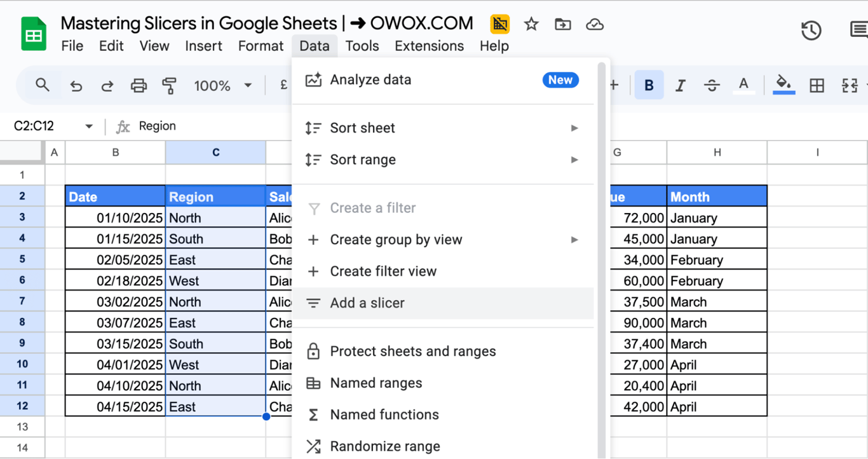Toggle italic formatting
The image size is (868, 459).
(681, 85)
